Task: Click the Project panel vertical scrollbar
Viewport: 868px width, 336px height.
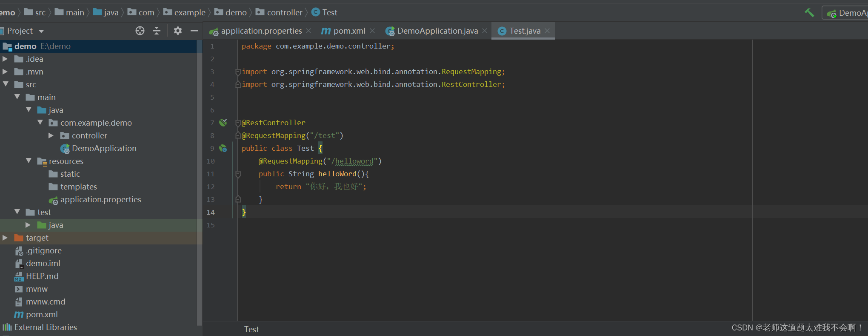Action: (200, 183)
